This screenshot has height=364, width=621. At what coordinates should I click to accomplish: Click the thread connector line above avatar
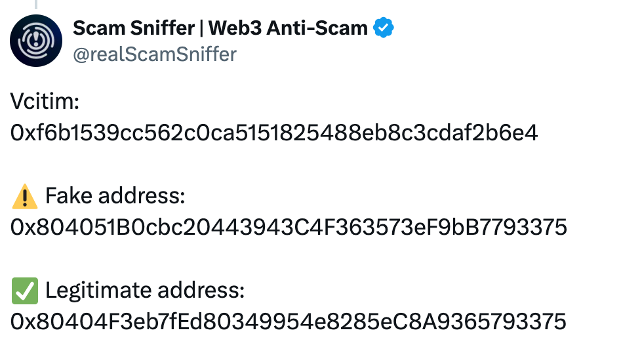tap(37, 4)
